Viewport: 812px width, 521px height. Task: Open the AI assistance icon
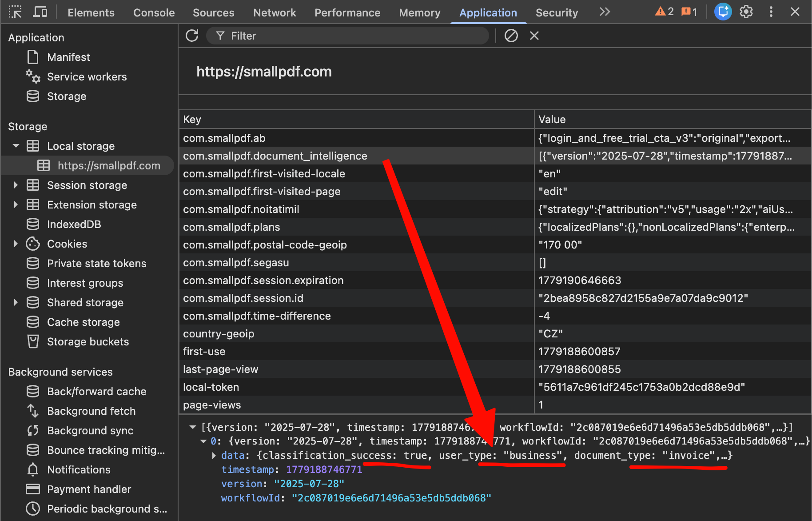pyautogui.click(x=723, y=12)
